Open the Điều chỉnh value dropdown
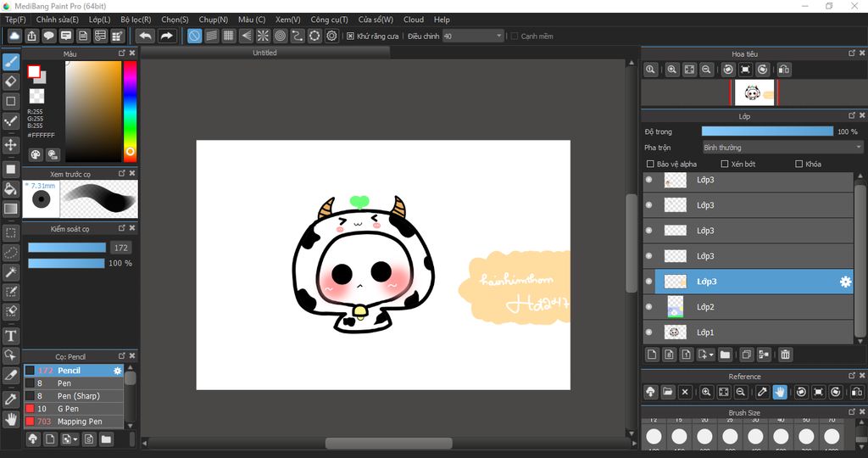Image resolution: width=868 pixels, height=458 pixels. click(473, 36)
